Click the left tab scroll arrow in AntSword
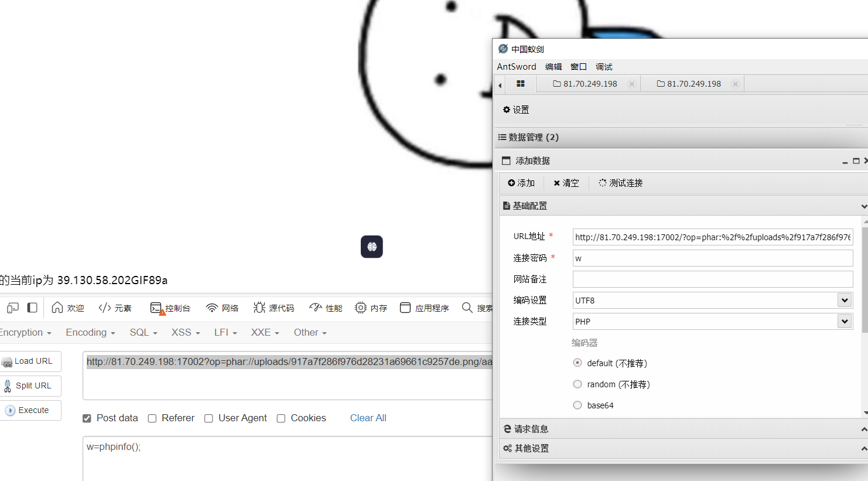 pyautogui.click(x=500, y=85)
